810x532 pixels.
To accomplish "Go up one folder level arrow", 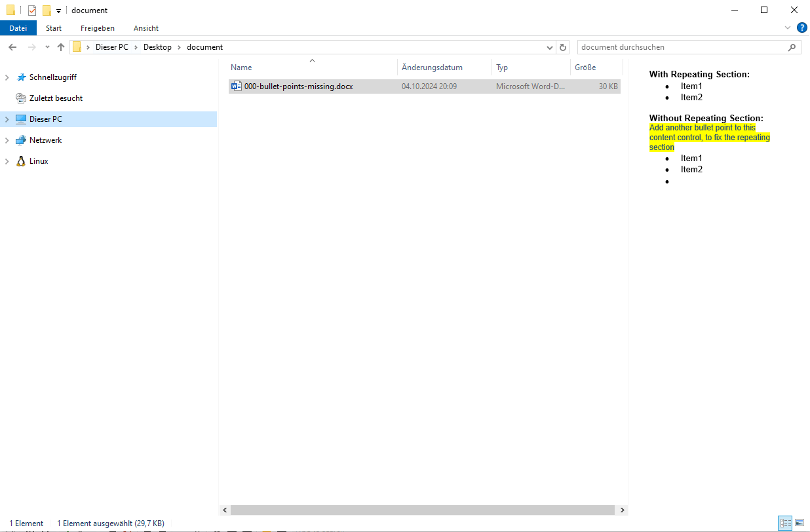I will pyautogui.click(x=61, y=47).
